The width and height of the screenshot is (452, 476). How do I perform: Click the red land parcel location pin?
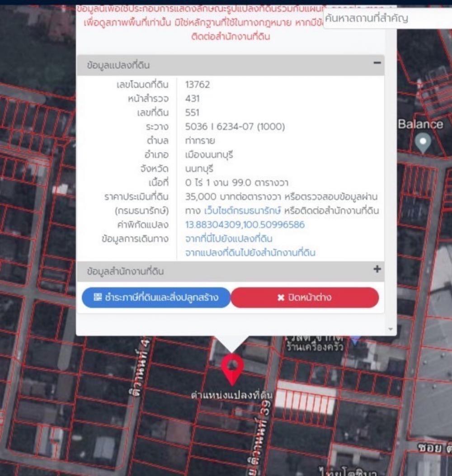233,367
